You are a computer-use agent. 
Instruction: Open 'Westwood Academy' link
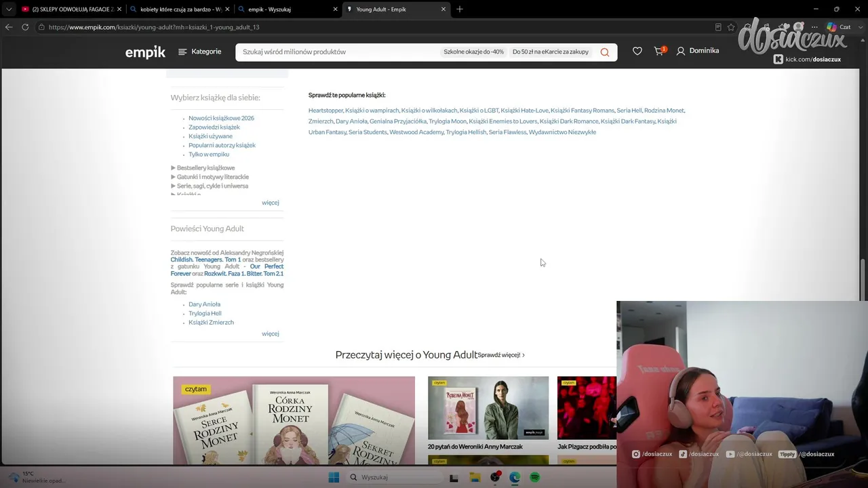coord(416,132)
